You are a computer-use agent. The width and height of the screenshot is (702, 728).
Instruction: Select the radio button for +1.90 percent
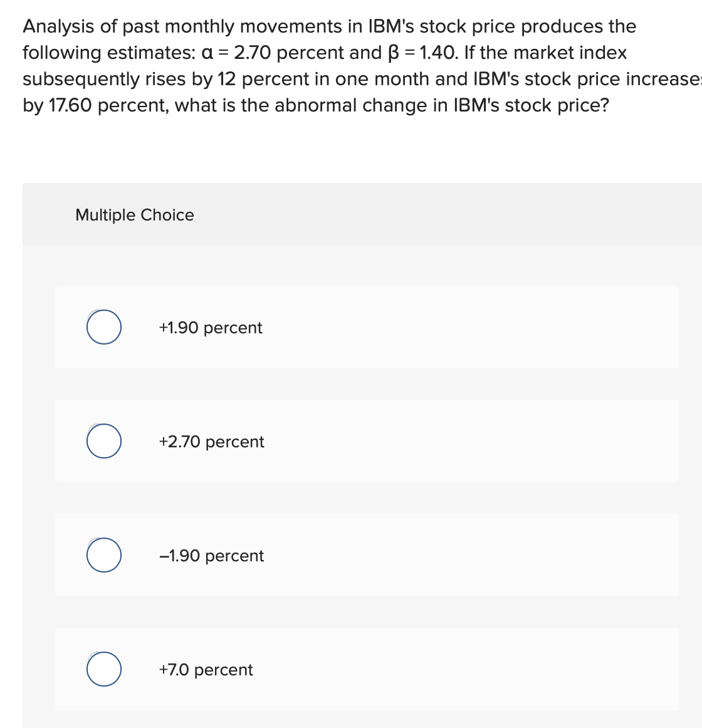pyautogui.click(x=104, y=326)
